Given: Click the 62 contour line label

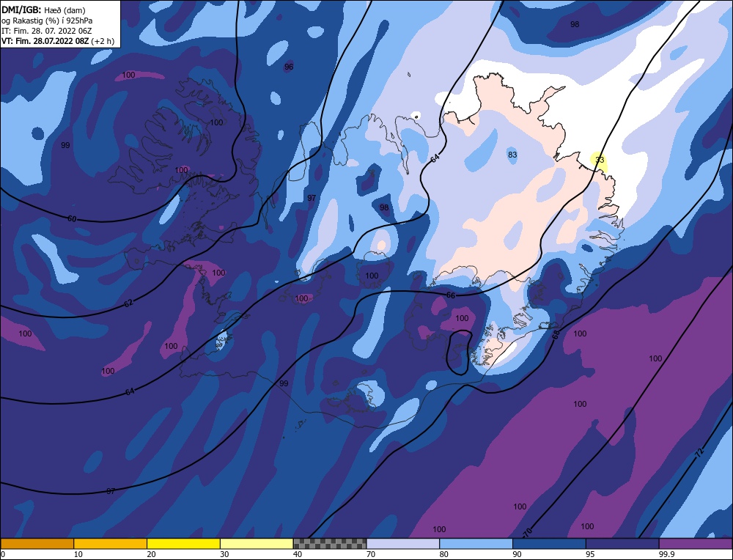Looking at the screenshot, I should tap(128, 303).
